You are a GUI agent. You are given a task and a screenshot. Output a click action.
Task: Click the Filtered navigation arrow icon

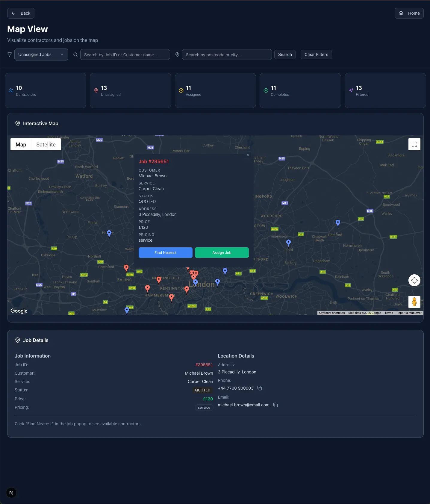pyautogui.click(x=351, y=90)
